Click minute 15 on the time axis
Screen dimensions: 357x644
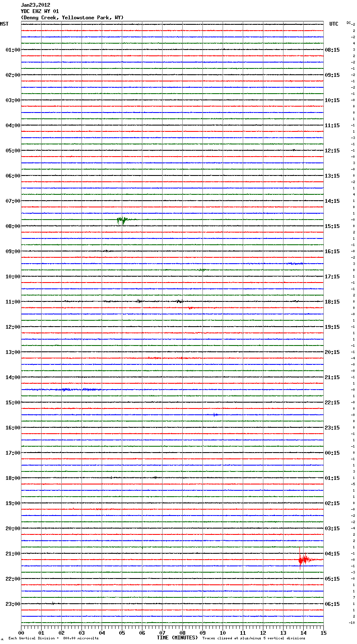(323, 633)
